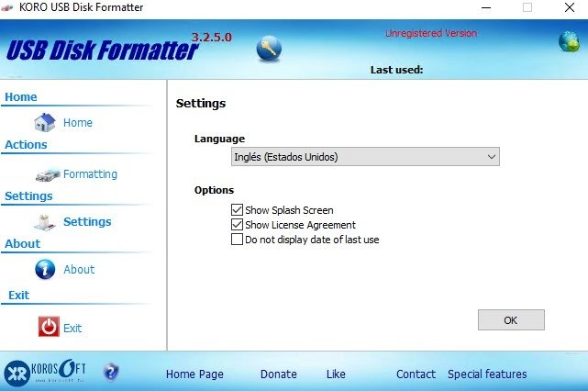Open About label in sidebar
Image resolution: width=588 pixels, height=391 pixels.
pos(79,270)
